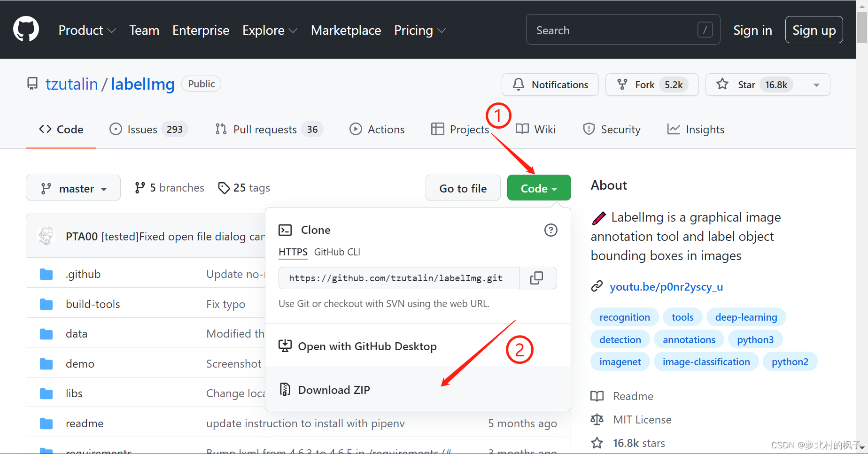
Task: Fork the repository
Action: point(652,85)
